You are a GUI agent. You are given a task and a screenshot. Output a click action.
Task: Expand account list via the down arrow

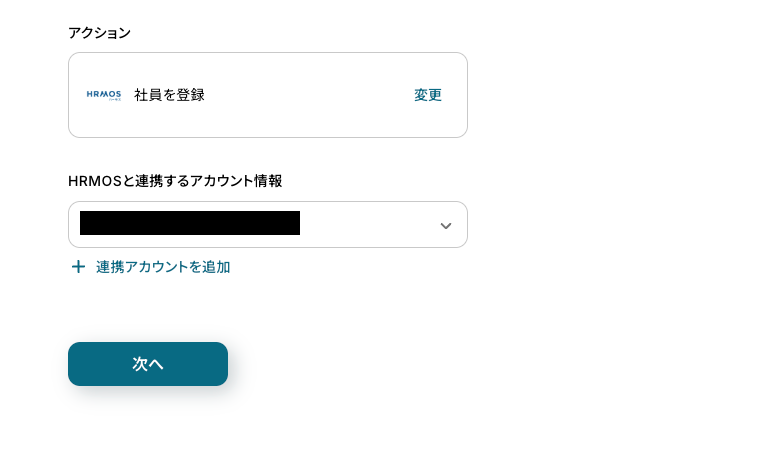click(x=446, y=225)
